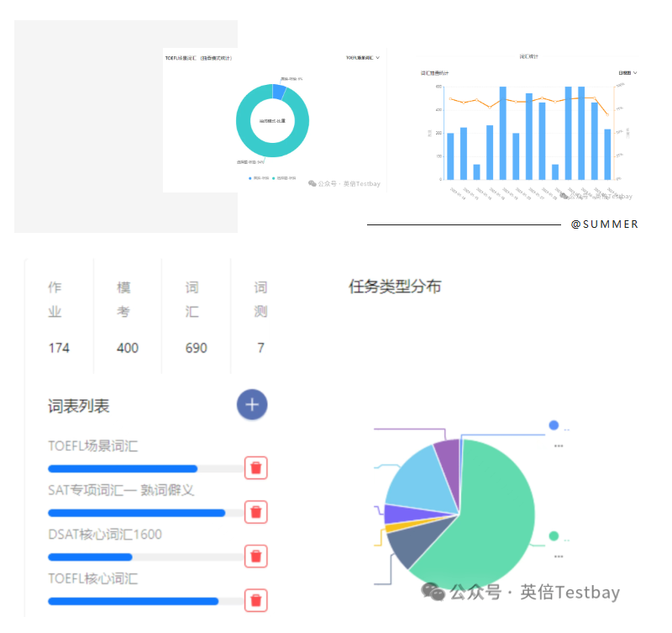Viewport: 672px width, 633px height.
Task: Click the blue legend dot beside the pie chart
Action: 554,425
